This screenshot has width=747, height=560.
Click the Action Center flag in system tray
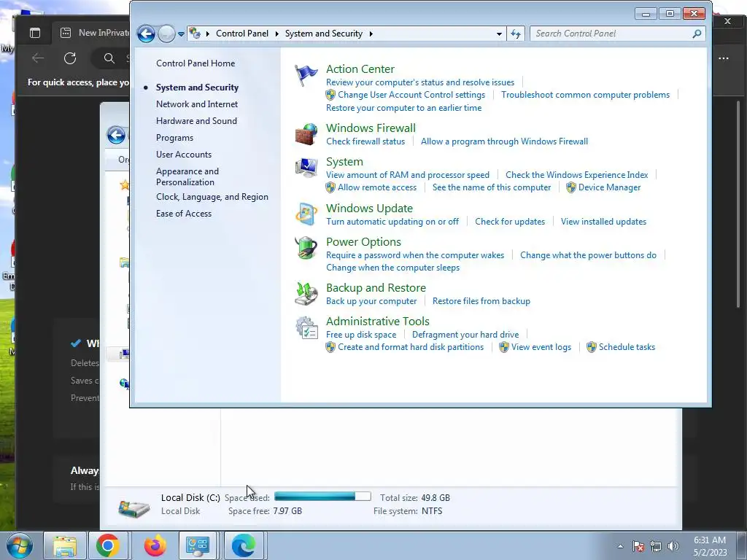(x=638, y=546)
